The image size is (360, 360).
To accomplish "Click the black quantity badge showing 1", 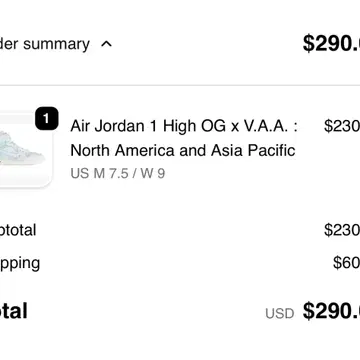I will pyautogui.click(x=47, y=118).
